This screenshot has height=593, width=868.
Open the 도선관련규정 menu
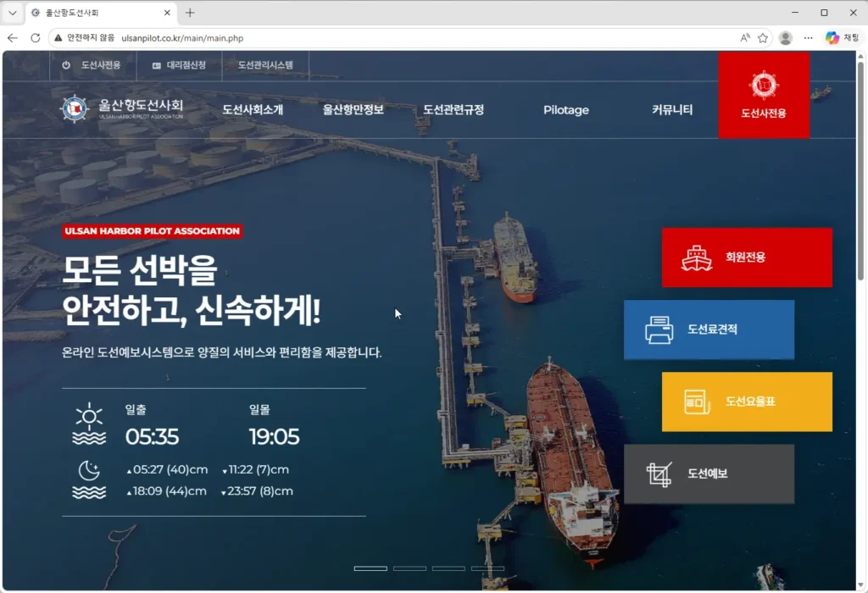453,109
